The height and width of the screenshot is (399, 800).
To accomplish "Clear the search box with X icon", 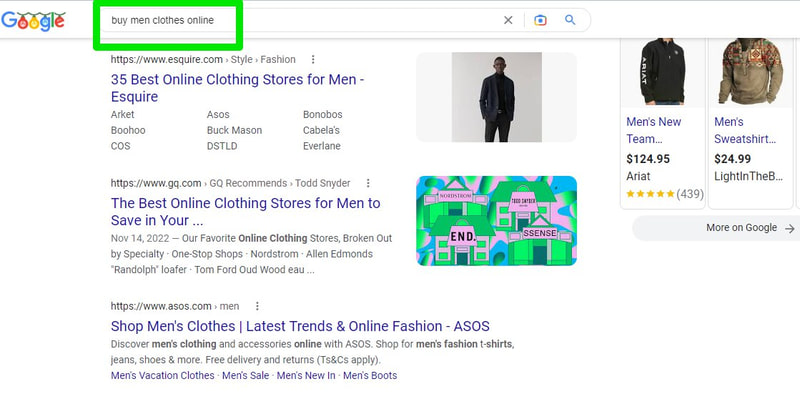I will point(508,20).
